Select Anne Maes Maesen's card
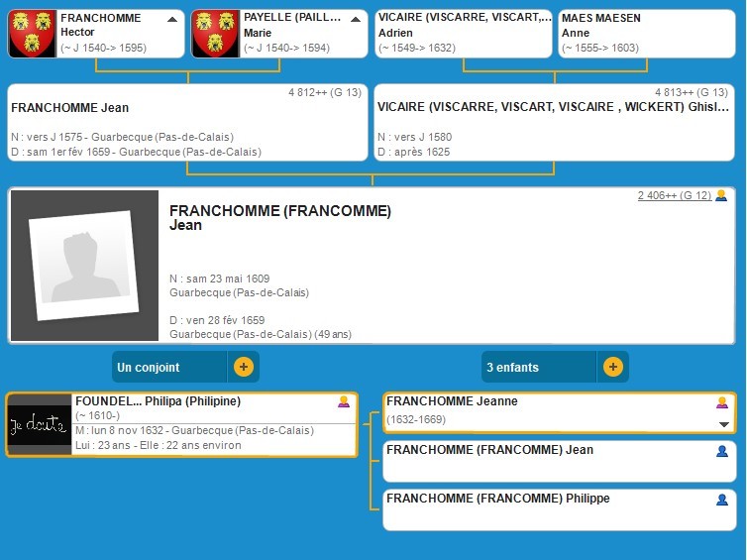The height and width of the screenshot is (560, 747). point(646,34)
